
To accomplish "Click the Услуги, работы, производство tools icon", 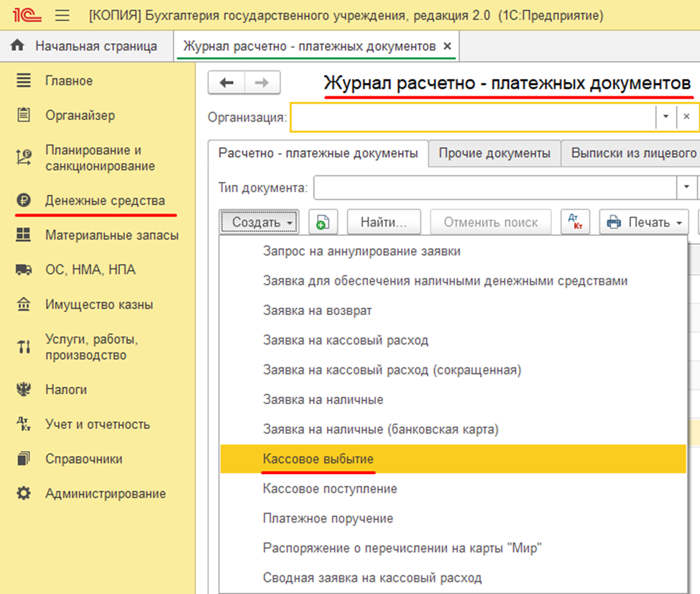I will (24, 347).
